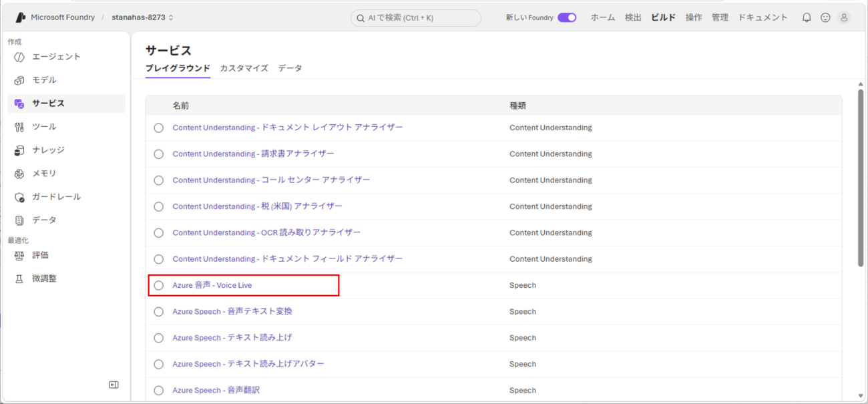Open the エージェント sidebar icon
The image size is (868, 404).
tap(19, 57)
